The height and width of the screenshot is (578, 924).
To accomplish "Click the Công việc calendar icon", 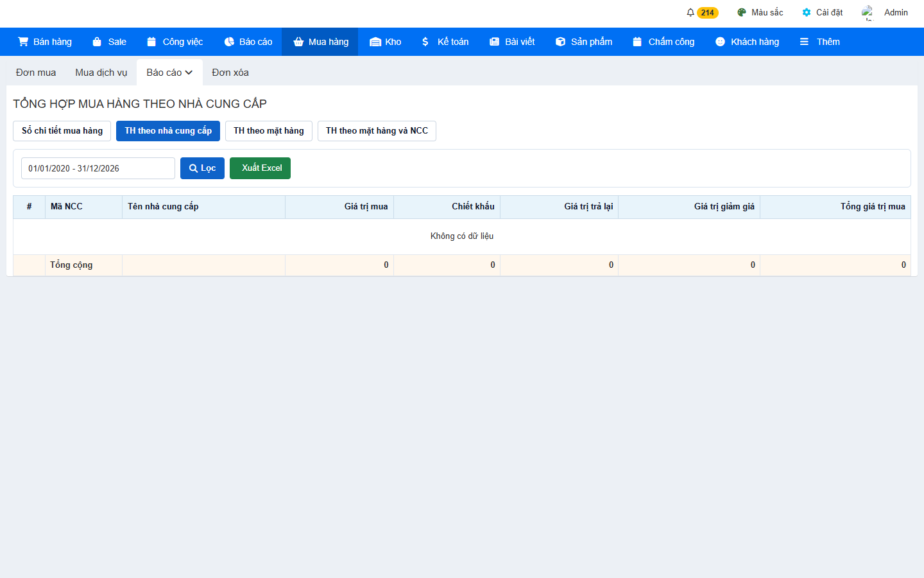I will 151,42.
